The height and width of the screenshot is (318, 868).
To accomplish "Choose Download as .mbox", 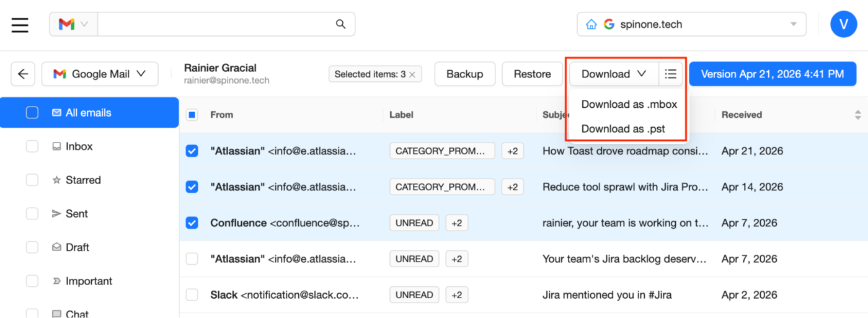I will [629, 104].
